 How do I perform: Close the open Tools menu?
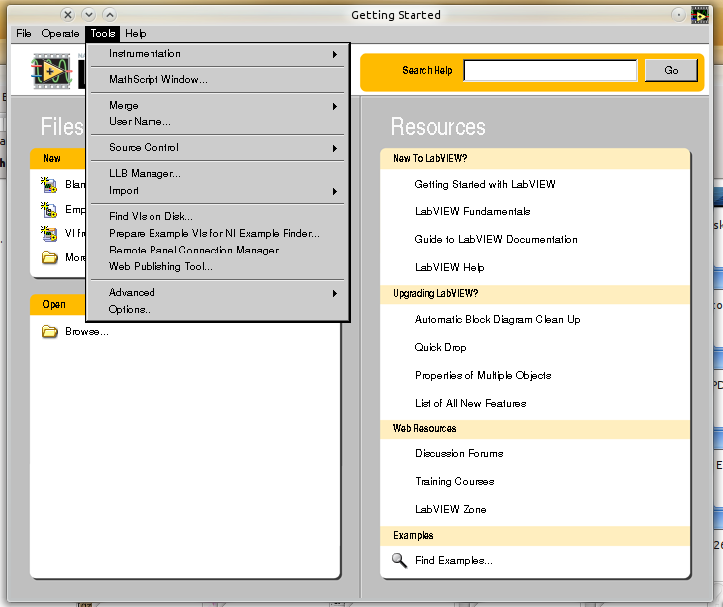pos(102,33)
